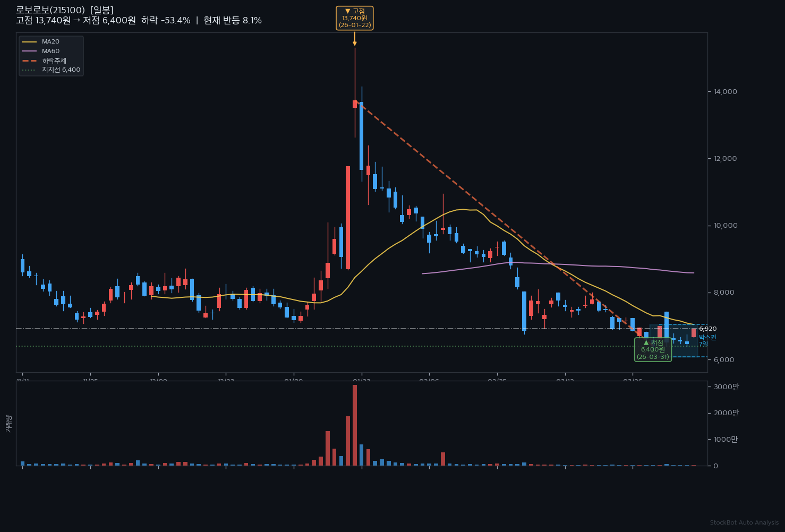The height and width of the screenshot is (532, 785).
Task: Click the MA20 yellow line legend entry
Action: pos(50,42)
